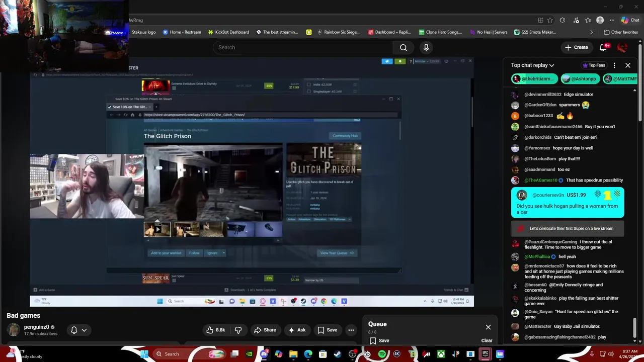The image size is (644, 362).
Task: Open Rainbow Six Siege bookmark
Action: [338, 32]
